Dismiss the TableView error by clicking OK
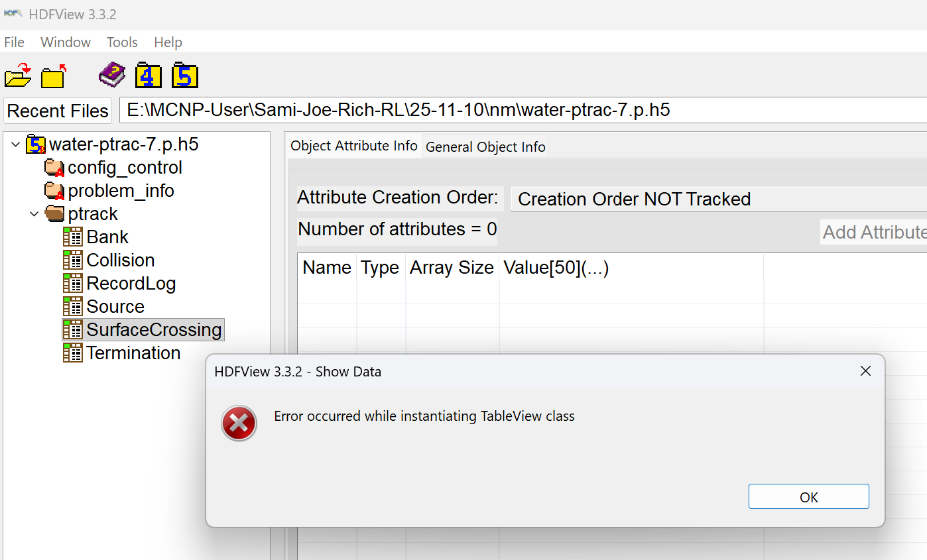 pos(808,496)
